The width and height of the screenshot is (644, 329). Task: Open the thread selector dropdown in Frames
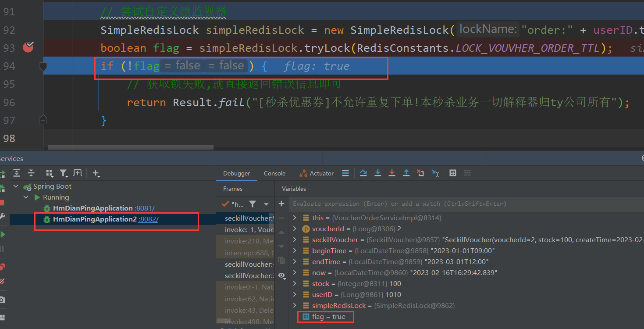[233, 204]
